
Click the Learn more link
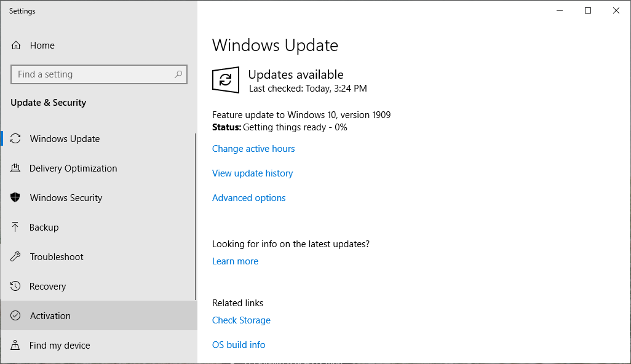pos(235,261)
